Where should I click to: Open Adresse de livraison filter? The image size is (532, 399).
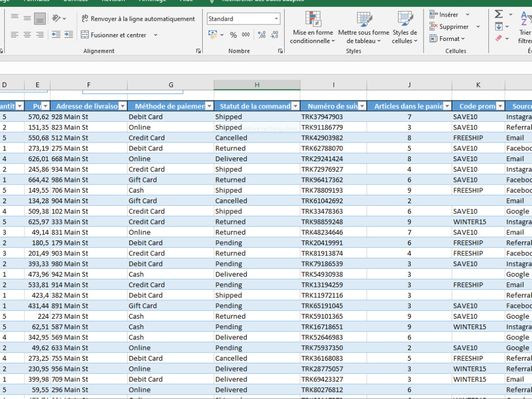122,106
